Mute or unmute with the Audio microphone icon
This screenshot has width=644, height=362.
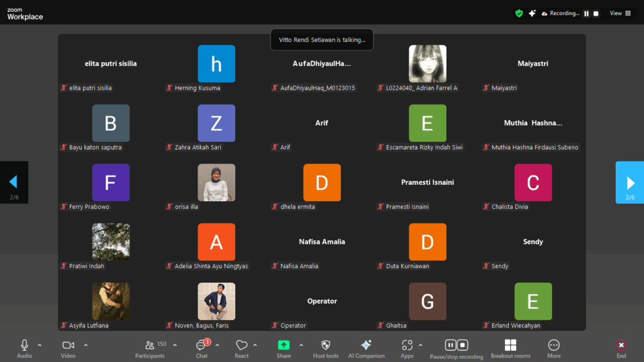point(25,345)
